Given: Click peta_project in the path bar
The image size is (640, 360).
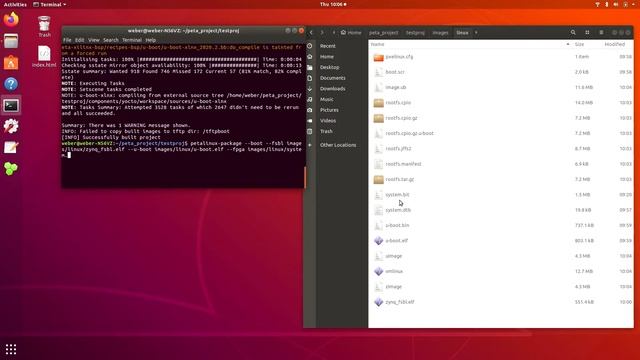Looking at the screenshot, I should pyautogui.click(x=383, y=32).
